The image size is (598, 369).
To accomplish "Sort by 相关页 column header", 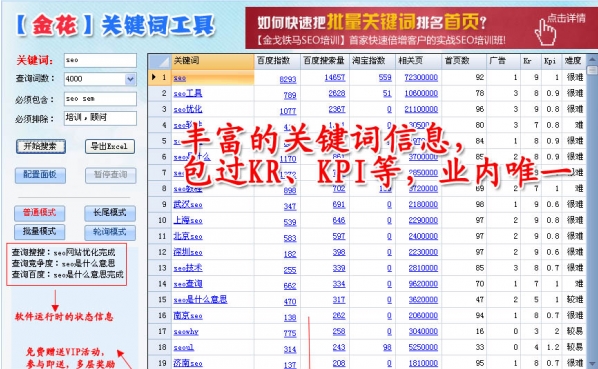I will pyautogui.click(x=418, y=61).
